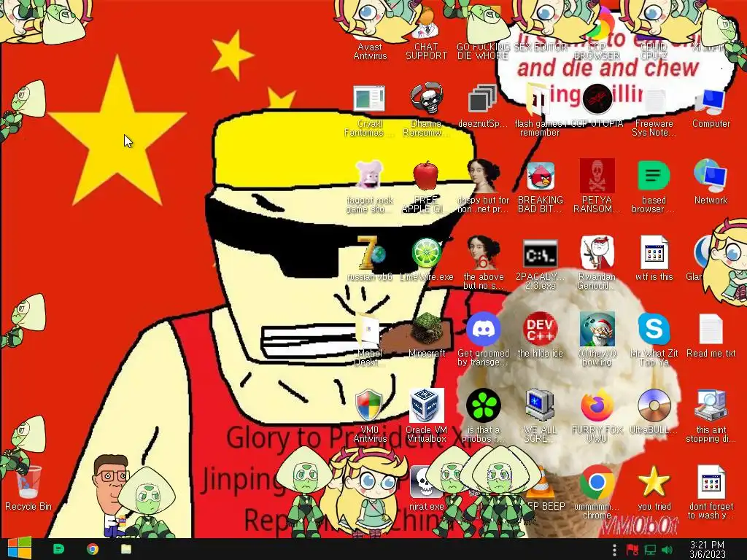Open the clock showing 3:21 PM
Image resolution: width=747 pixels, height=560 pixels.
708,550
